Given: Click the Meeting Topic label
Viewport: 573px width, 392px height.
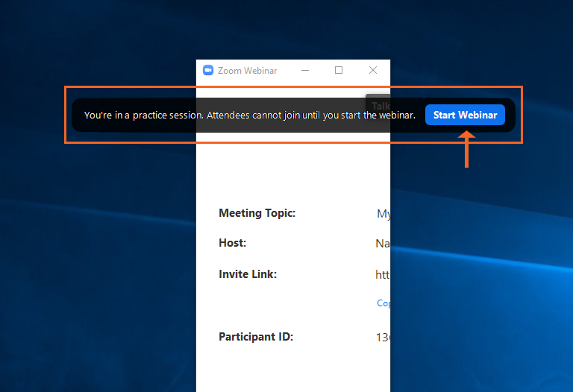Looking at the screenshot, I should click(257, 213).
